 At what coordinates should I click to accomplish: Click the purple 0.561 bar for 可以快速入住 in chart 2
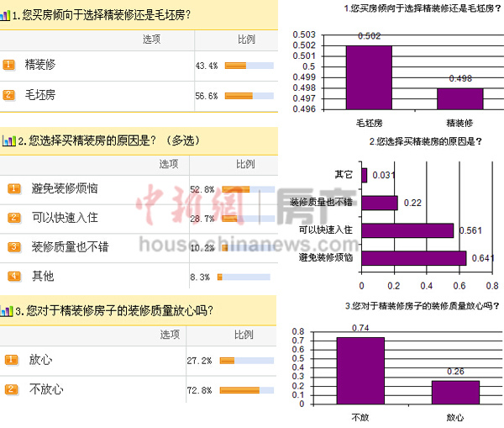(x=407, y=230)
